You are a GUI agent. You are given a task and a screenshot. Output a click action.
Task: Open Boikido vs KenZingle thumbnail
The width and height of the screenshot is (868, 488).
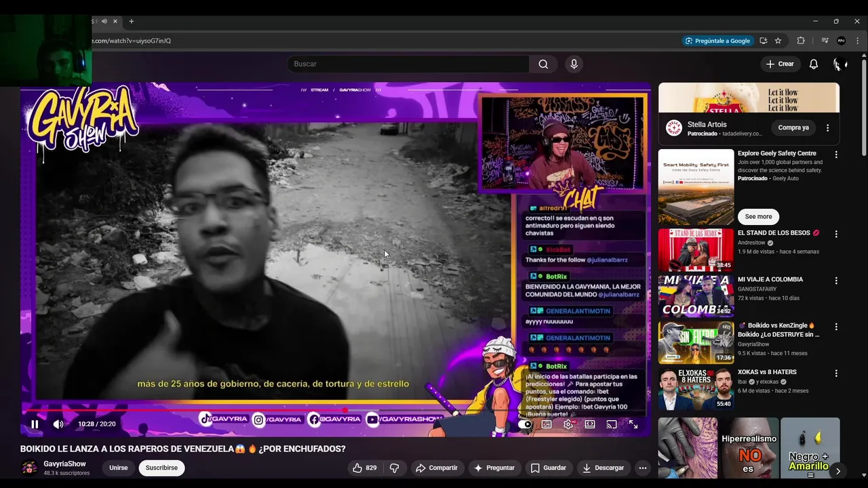[x=696, y=342]
